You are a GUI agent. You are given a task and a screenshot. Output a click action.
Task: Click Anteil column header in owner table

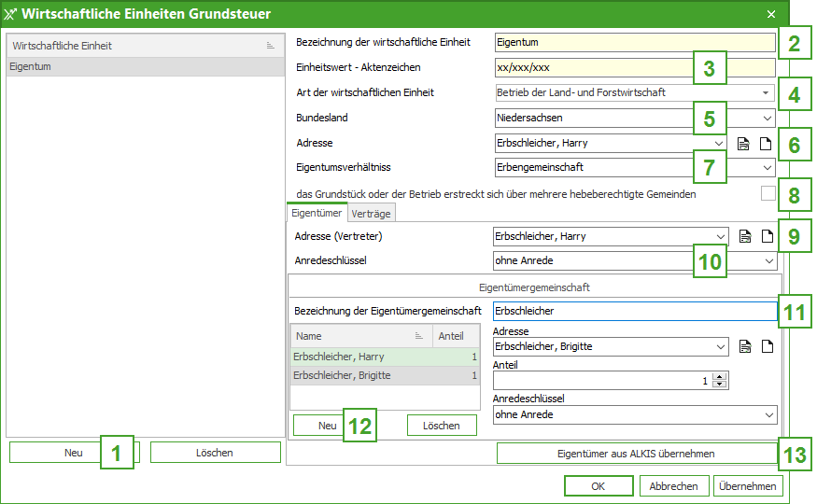pyautogui.click(x=457, y=336)
